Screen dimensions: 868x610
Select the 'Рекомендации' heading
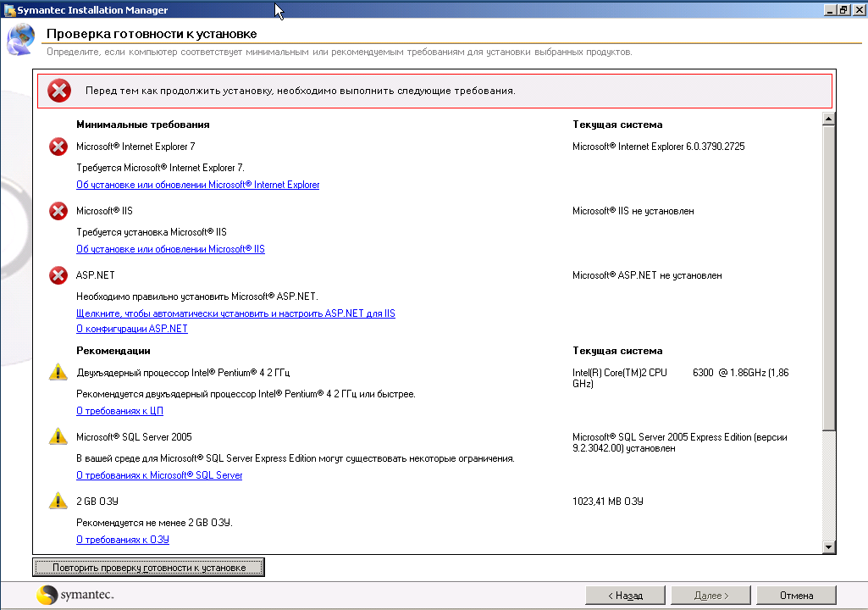pos(113,351)
